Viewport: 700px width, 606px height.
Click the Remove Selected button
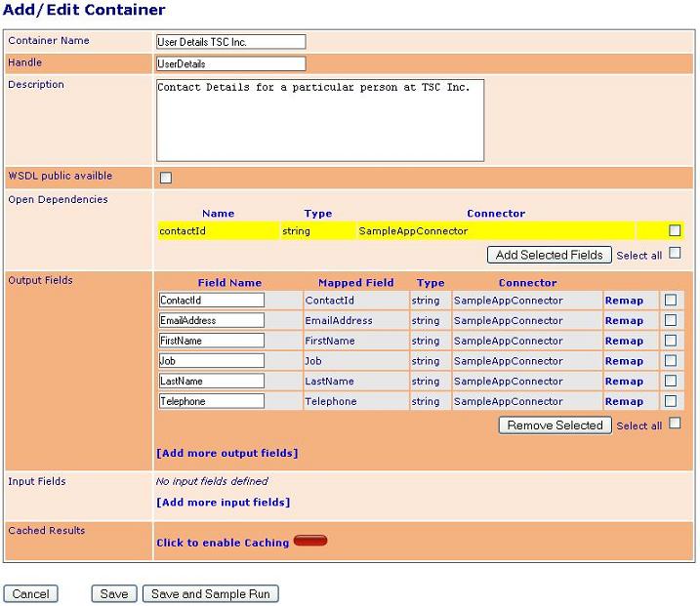click(555, 425)
